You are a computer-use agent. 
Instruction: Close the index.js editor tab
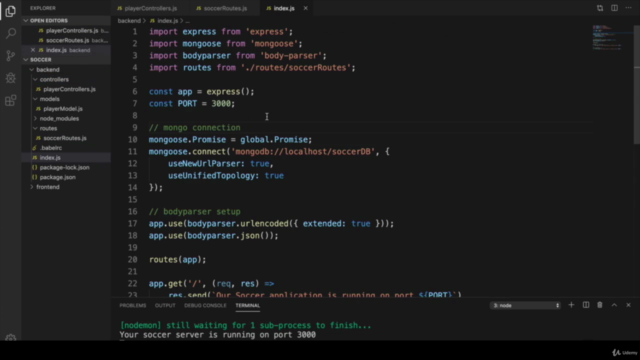pos(305,8)
